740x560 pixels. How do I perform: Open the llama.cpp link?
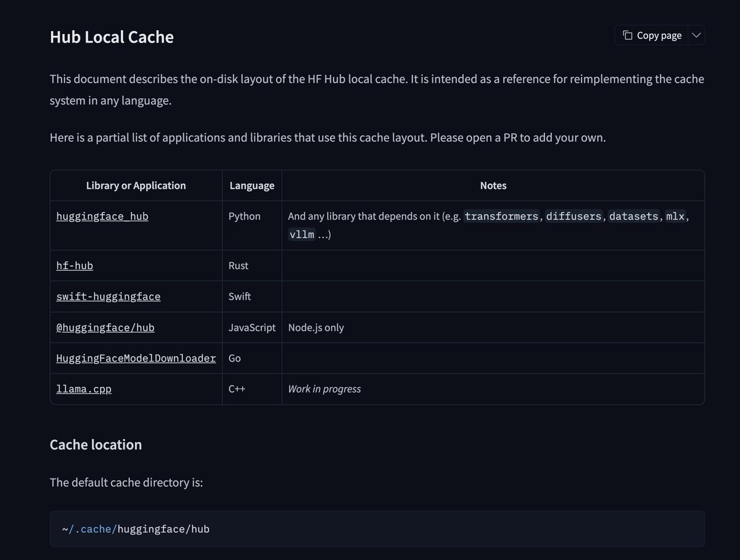[84, 389]
